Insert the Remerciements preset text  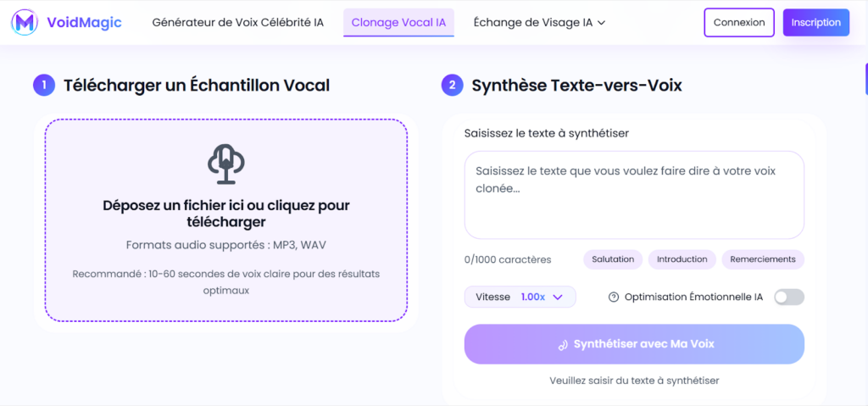click(x=762, y=259)
